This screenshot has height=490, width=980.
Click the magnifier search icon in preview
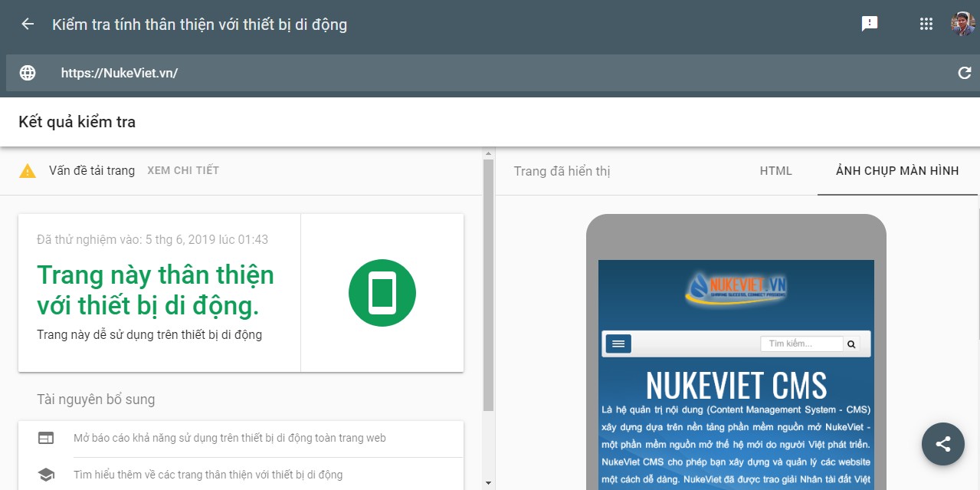point(851,344)
